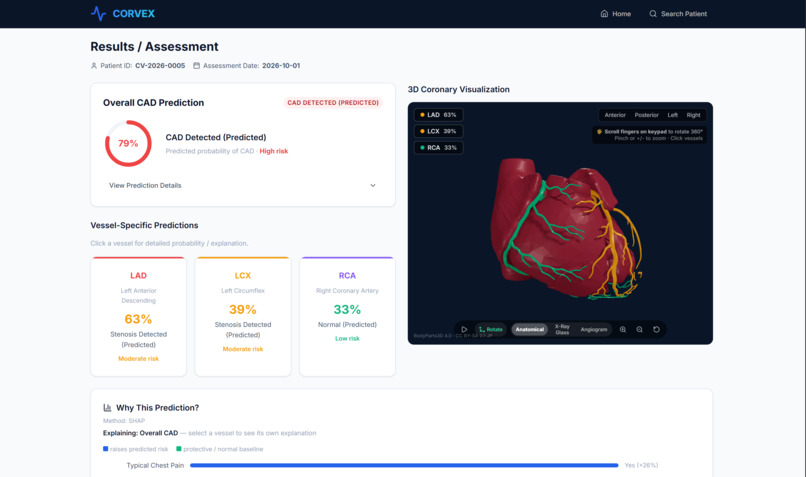
Task: Click the CAD DETECTED (PREDICTED) badge
Action: point(333,103)
